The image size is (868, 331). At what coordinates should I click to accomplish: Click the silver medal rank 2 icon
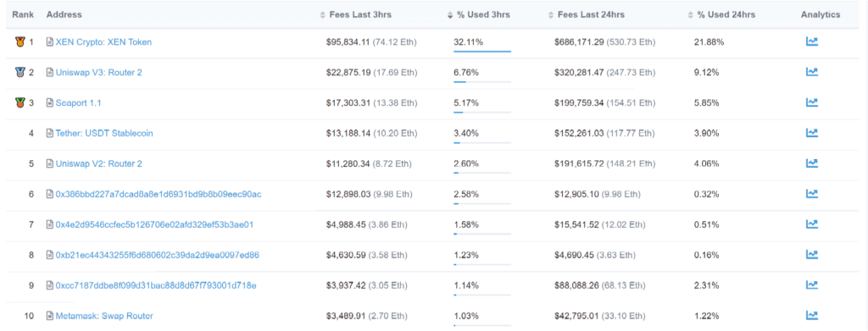click(20, 72)
